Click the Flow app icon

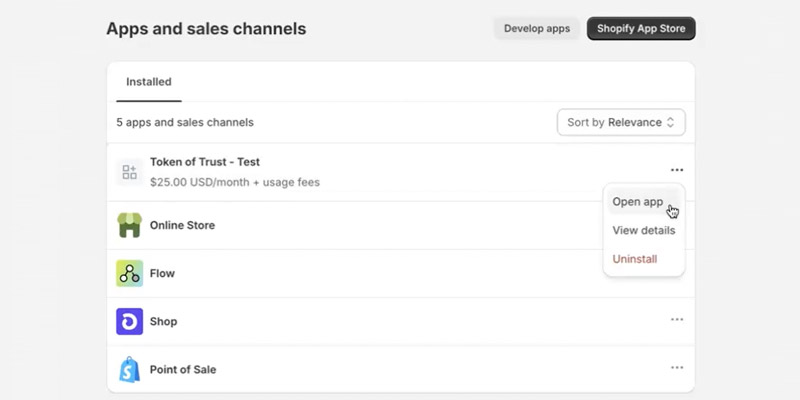click(130, 273)
